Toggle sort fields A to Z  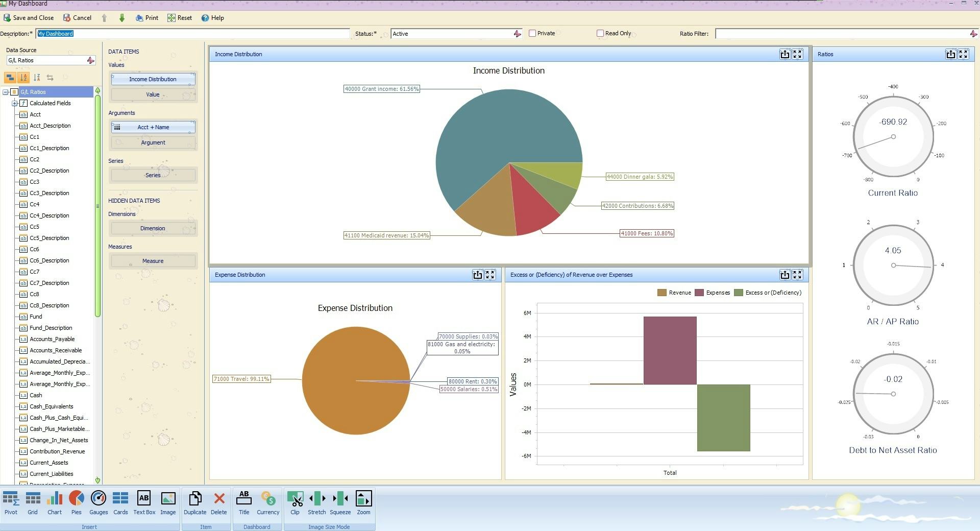coord(23,78)
